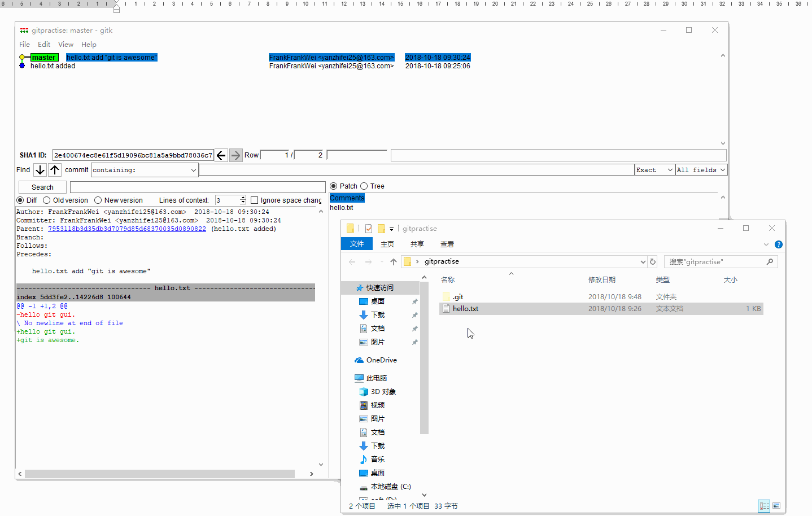Click the Search button in gitk
The width and height of the screenshot is (812, 516).
pos(42,187)
